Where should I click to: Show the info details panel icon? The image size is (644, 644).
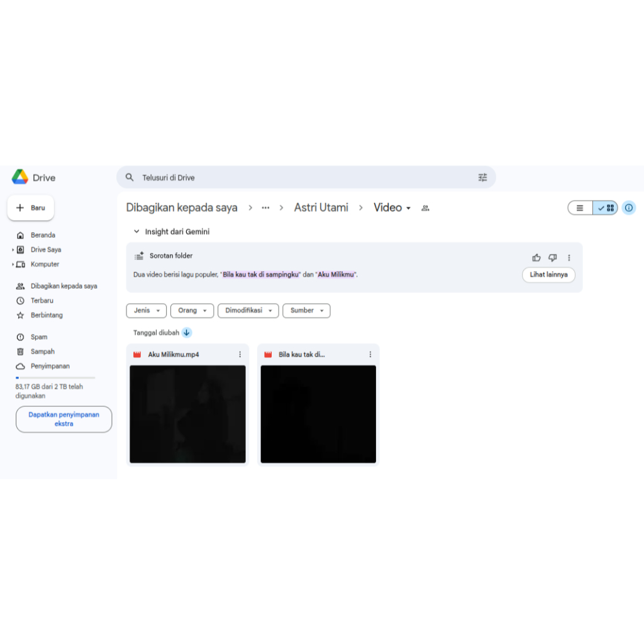click(628, 208)
